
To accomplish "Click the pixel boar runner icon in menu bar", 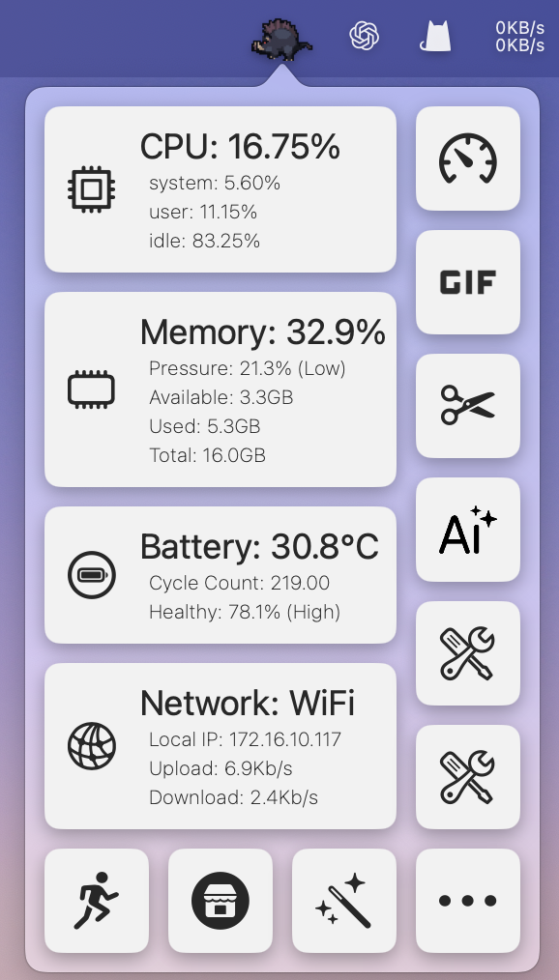I will click(x=282, y=39).
